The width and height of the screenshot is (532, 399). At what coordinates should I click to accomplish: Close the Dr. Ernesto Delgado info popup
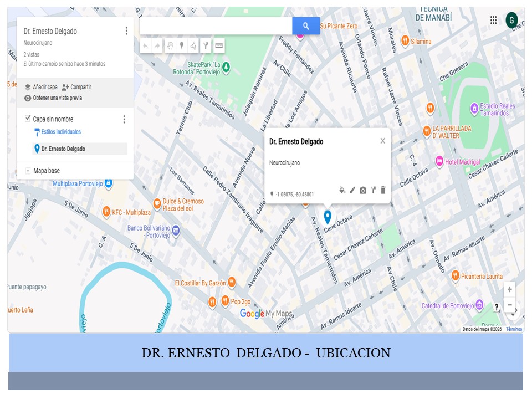click(383, 141)
